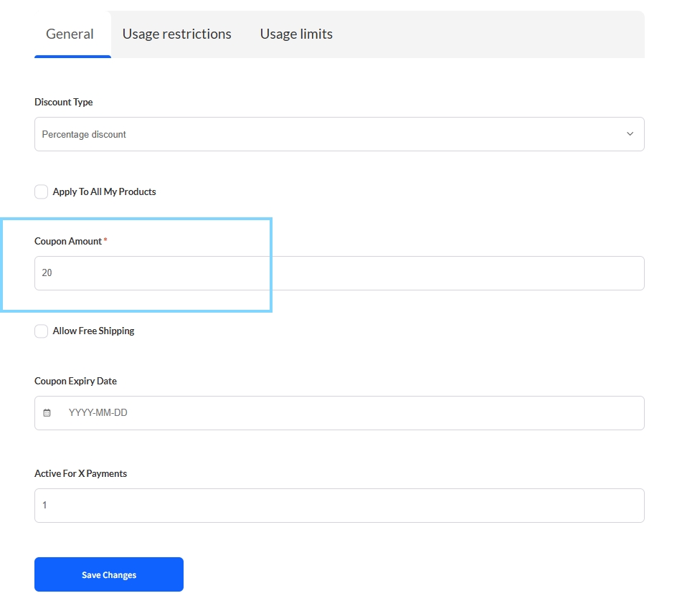
Task: Click the 'Active For X Payments' label
Action: coord(80,473)
